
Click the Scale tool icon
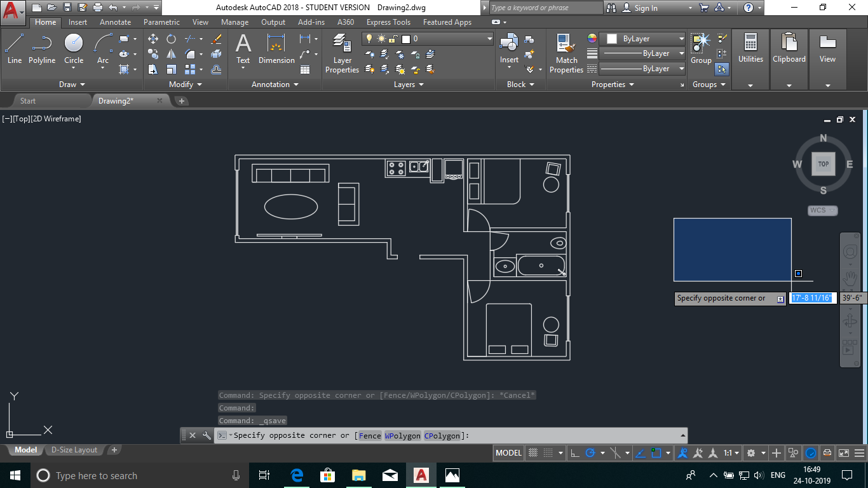171,69
